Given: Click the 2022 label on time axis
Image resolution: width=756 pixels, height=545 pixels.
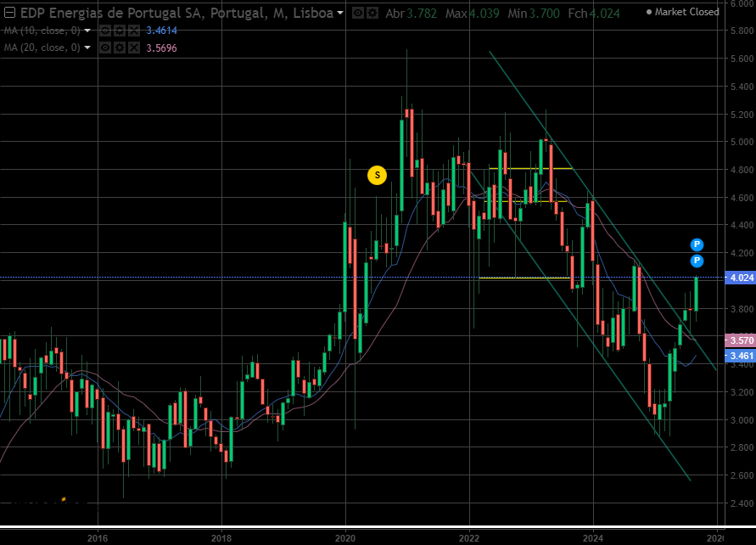Looking at the screenshot, I should (469, 538).
